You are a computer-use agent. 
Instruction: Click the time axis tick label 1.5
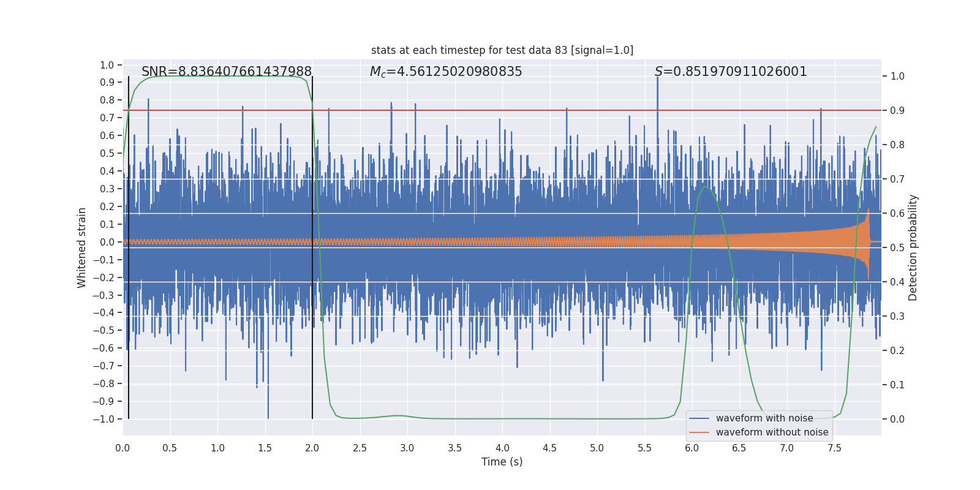265,448
